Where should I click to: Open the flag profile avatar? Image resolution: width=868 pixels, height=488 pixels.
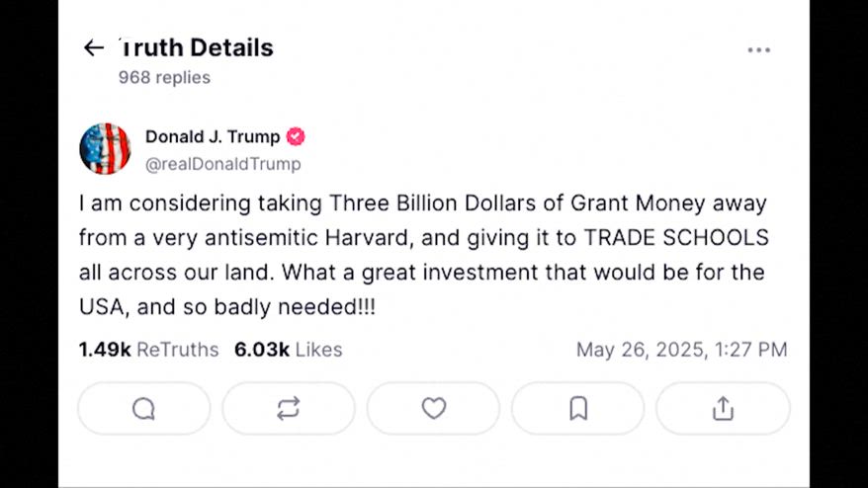click(105, 149)
